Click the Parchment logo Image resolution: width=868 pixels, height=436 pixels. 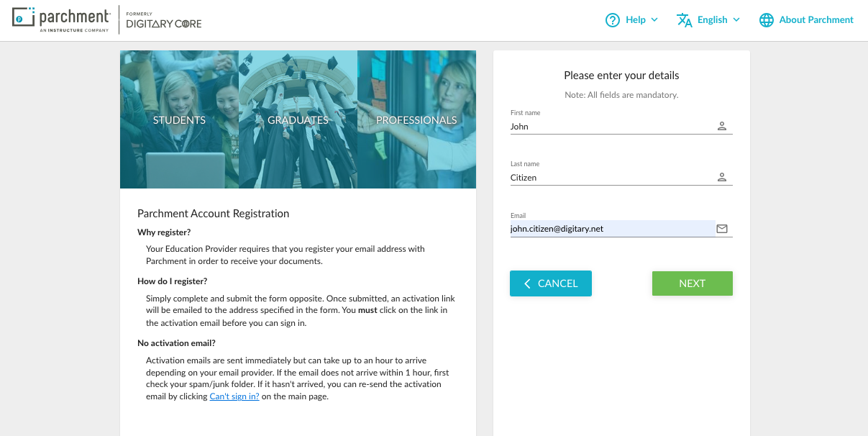[x=61, y=20]
